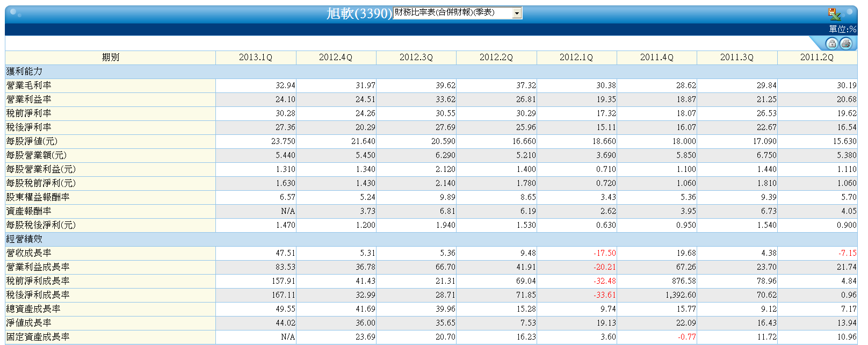Select the red -20.21 value

click(x=605, y=267)
